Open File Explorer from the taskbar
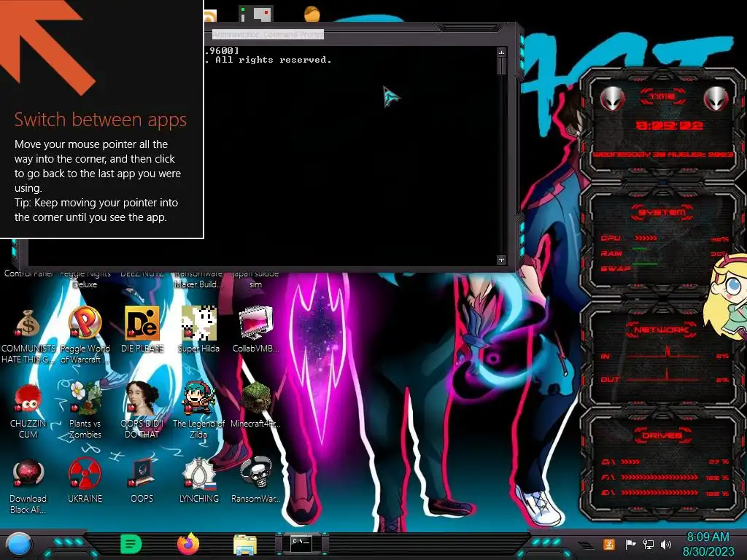Screen dimensions: 747x560 [245, 544]
